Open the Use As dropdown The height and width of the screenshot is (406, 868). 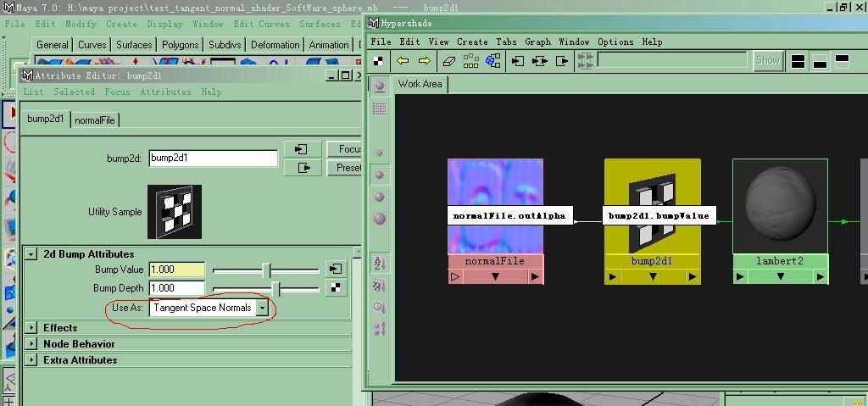pos(209,308)
